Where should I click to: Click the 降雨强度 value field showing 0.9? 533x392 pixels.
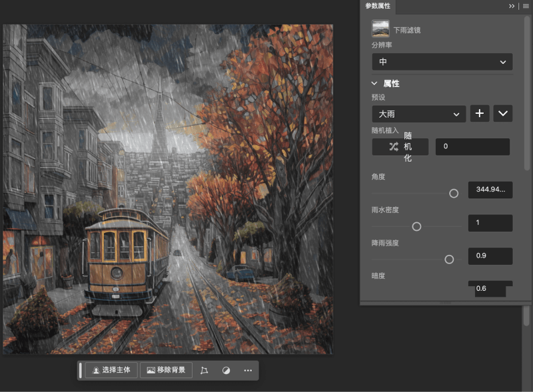point(490,256)
